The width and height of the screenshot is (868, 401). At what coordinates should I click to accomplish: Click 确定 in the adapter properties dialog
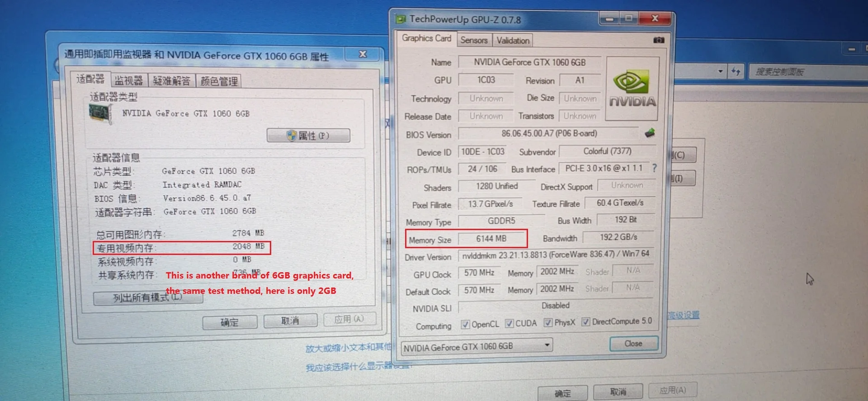[x=230, y=322]
